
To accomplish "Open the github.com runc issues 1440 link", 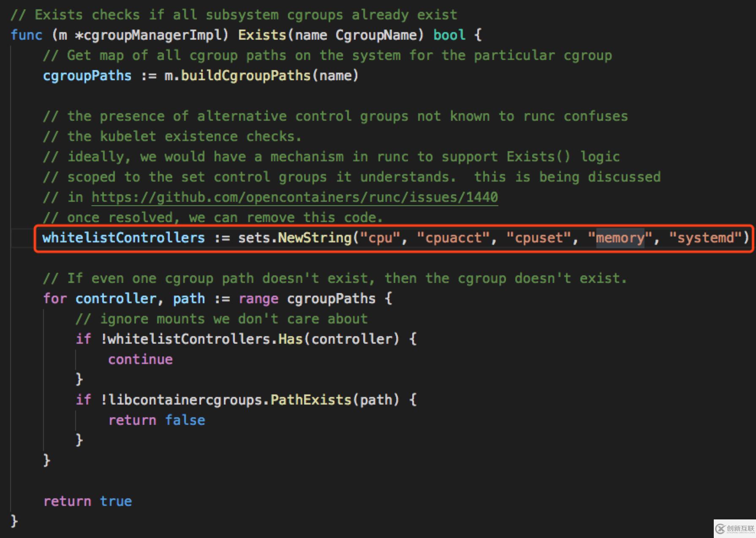I will tap(294, 197).
